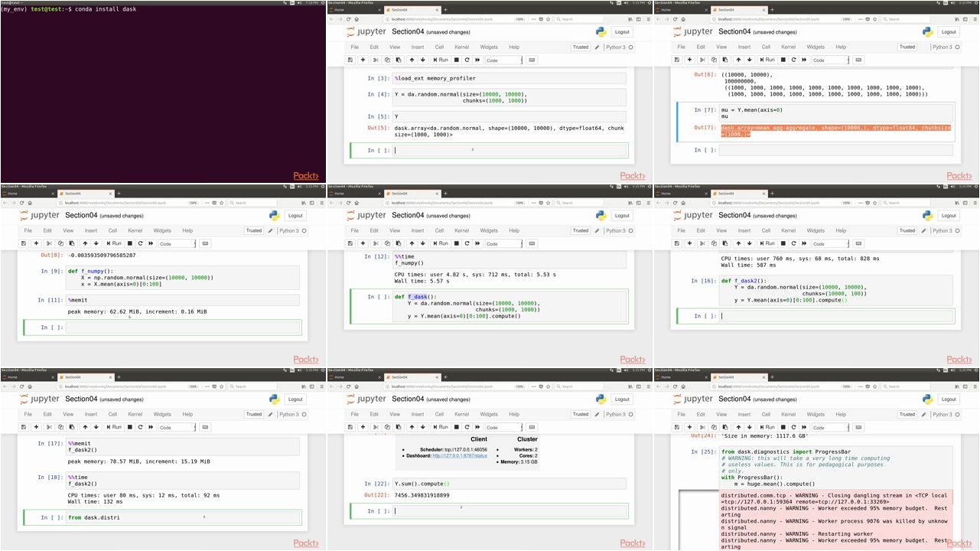
Task: Click Run button in the memory_profiler frame
Action: pyautogui.click(x=441, y=60)
